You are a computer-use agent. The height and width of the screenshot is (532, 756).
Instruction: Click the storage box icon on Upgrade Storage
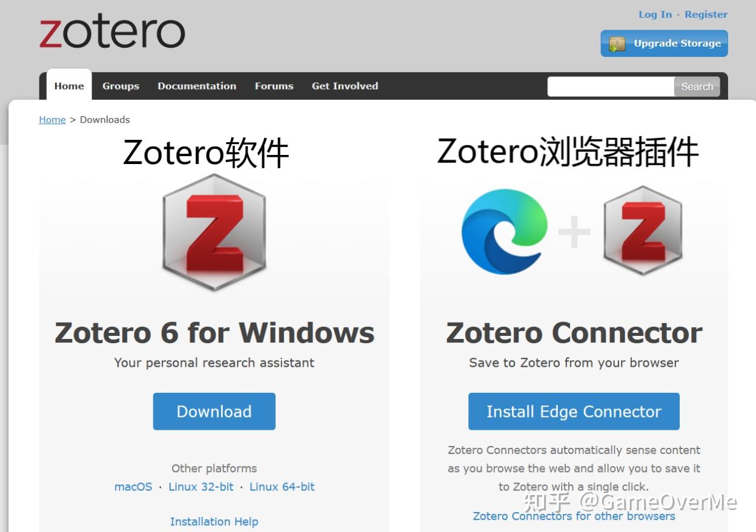617,44
